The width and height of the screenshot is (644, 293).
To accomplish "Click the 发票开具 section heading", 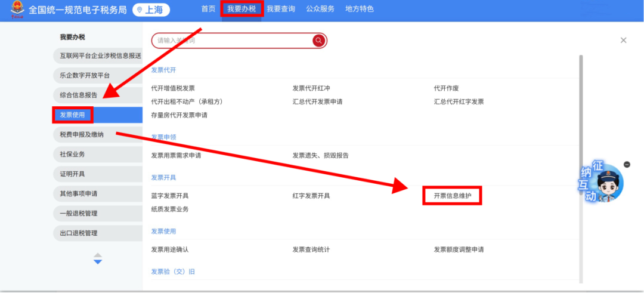I will (163, 177).
